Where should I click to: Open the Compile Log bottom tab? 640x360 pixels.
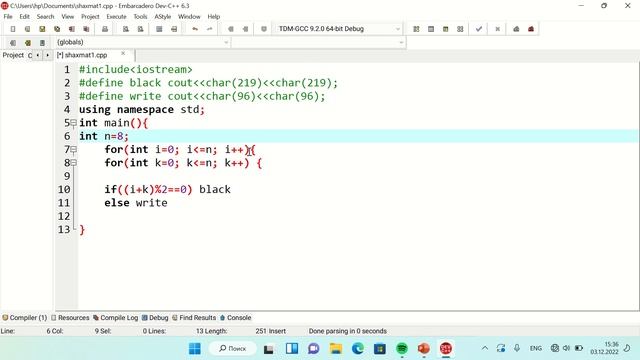coord(116,318)
